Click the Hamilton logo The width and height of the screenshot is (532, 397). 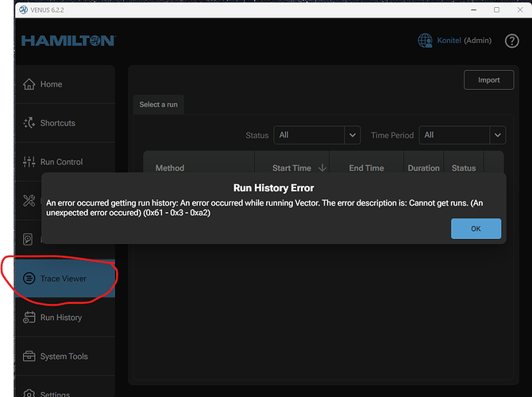coord(68,40)
